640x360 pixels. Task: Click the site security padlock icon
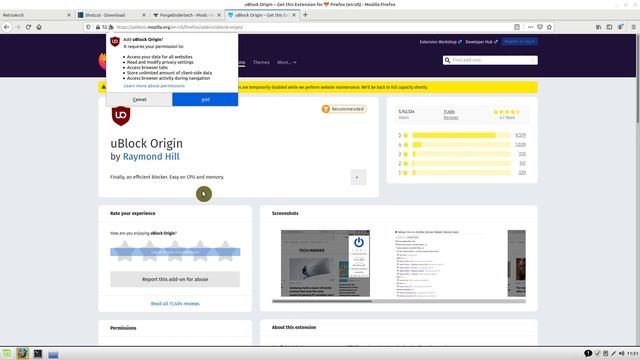pyautogui.click(x=98, y=27)
